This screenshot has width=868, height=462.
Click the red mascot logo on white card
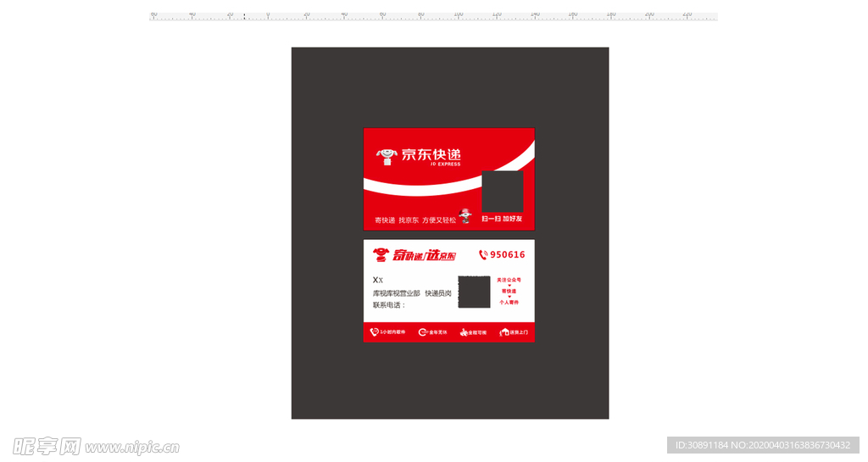click(381, 255)
